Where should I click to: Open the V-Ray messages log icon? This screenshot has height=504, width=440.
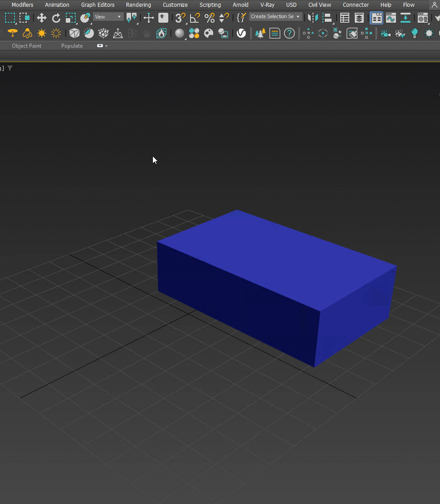tap(275, 33)
